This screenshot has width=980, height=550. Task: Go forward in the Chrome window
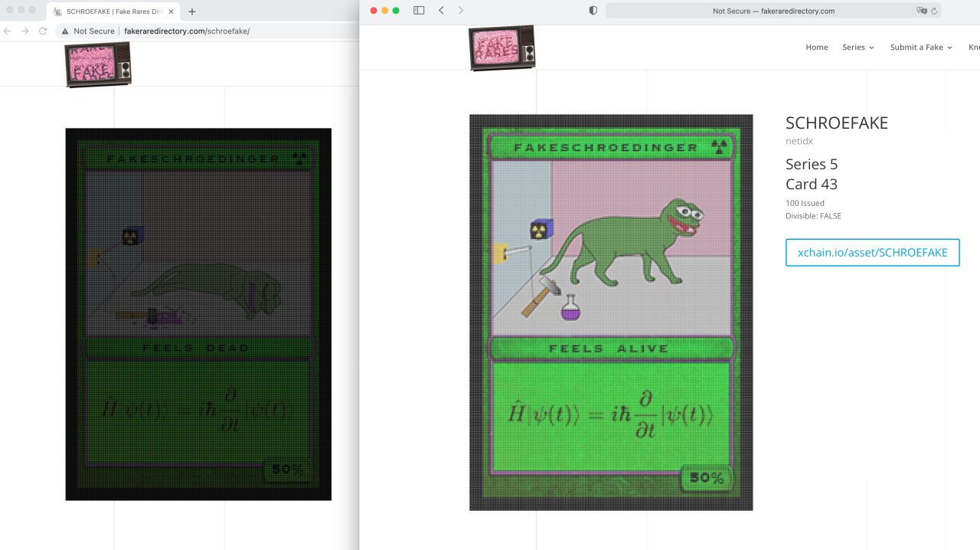(25, 31)
